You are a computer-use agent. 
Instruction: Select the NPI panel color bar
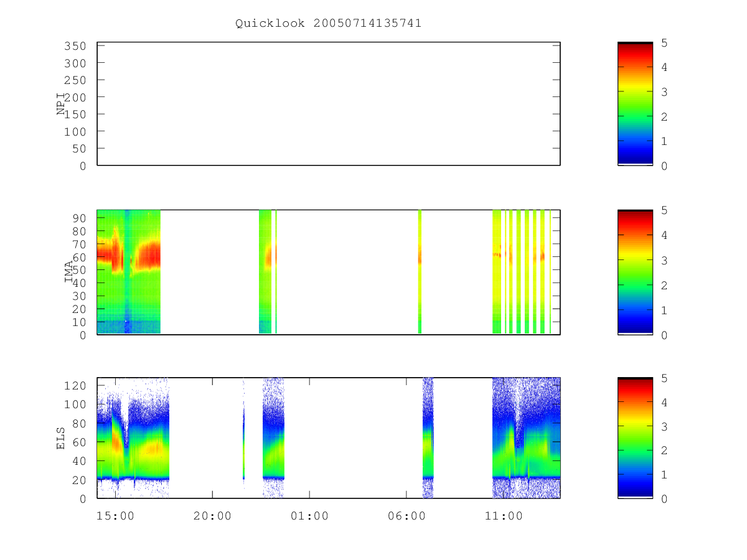[x=635, y=103]
